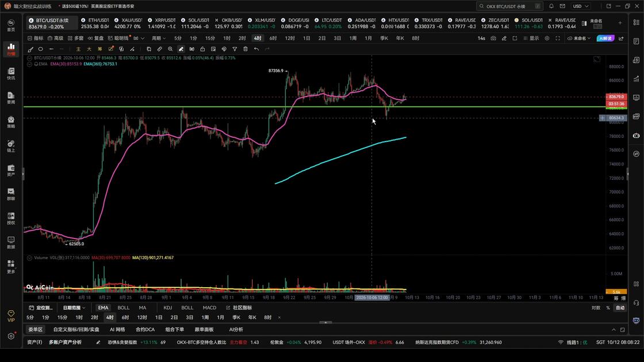This screenshot has height=362, width=644.
Task: Share the chart via share icon
Action: (621, 38)
